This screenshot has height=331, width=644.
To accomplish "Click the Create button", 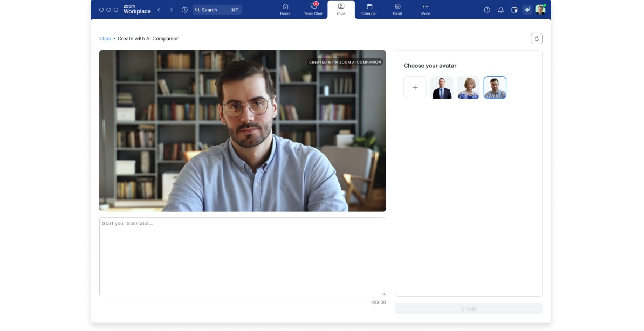I will point(468,308).
